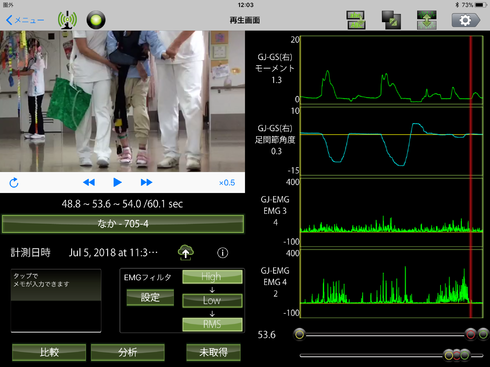
Task: Tap the 48.8 ~ 53.6 ~ 54.0 time range text
Action: click(x=122, y=204)
